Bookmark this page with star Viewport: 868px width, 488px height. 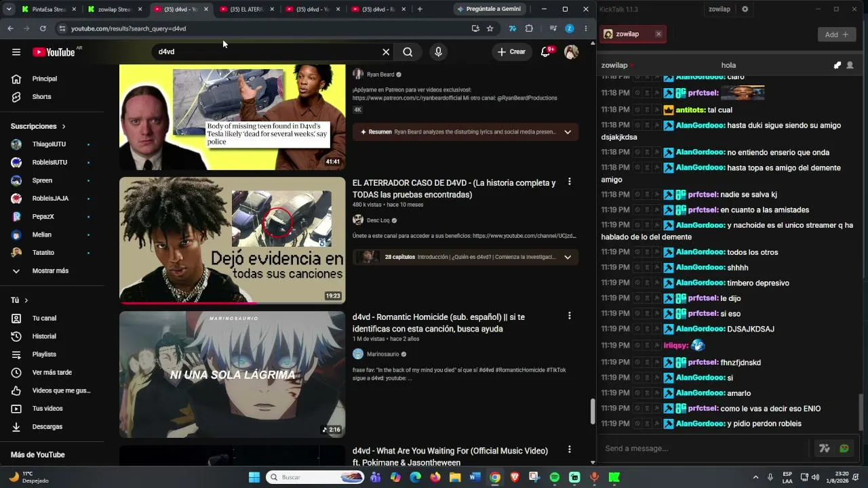tap(490, 28)
